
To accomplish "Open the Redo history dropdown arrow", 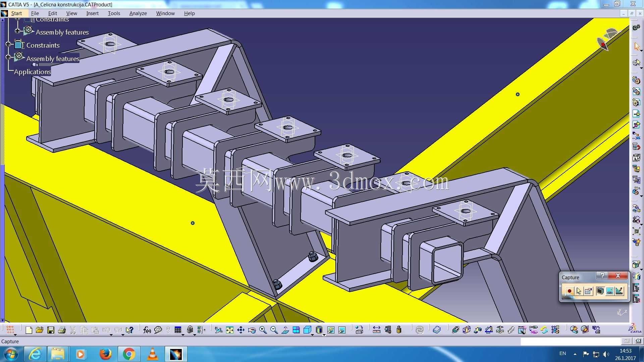I will (x=122, y=334).
